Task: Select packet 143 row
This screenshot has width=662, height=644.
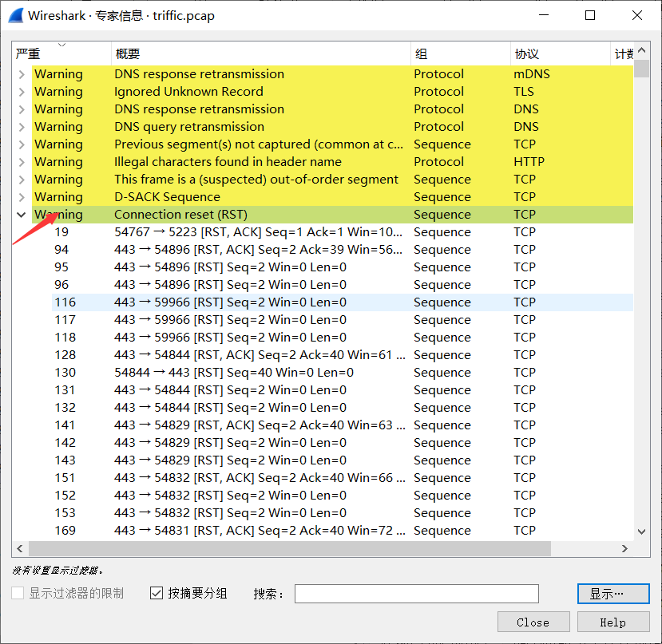Action: (x=343, y=460)
